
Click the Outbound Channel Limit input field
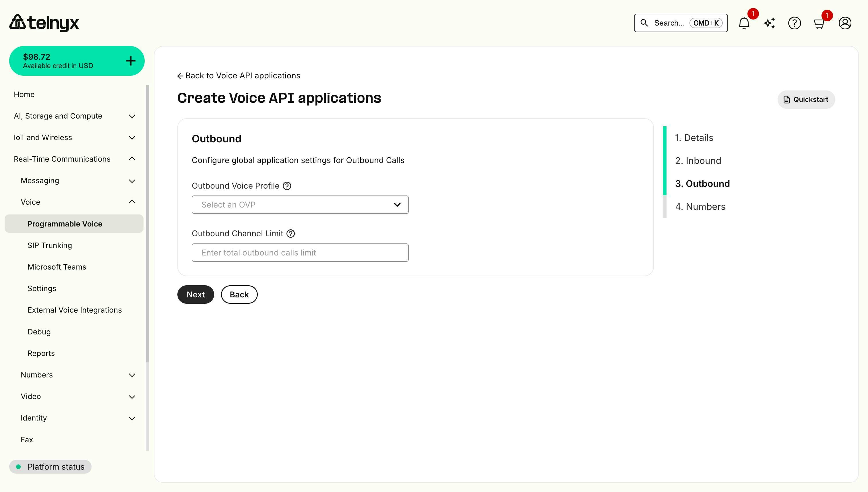pyautogui.click(x=300, y=252)
